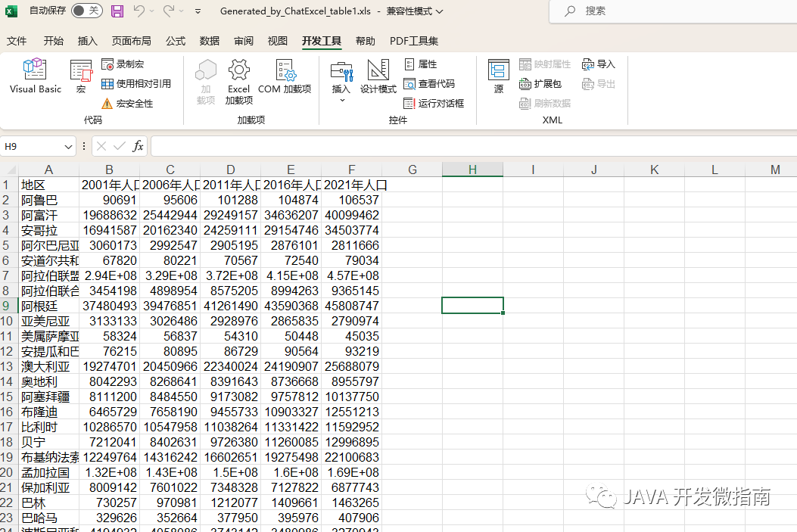Click the 属性 properties button
This screenshot has width=797, height=532.
click(x=420, y=64)
